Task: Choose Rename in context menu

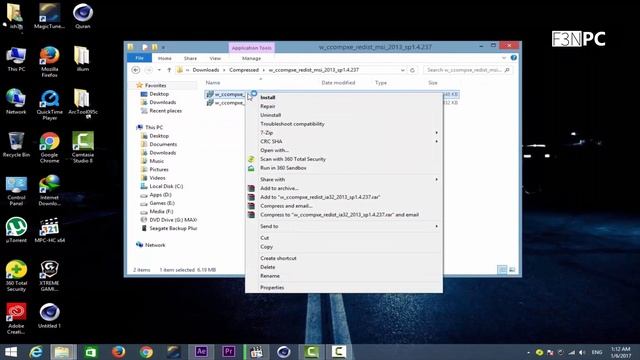Action: click(x=270, y=276)
